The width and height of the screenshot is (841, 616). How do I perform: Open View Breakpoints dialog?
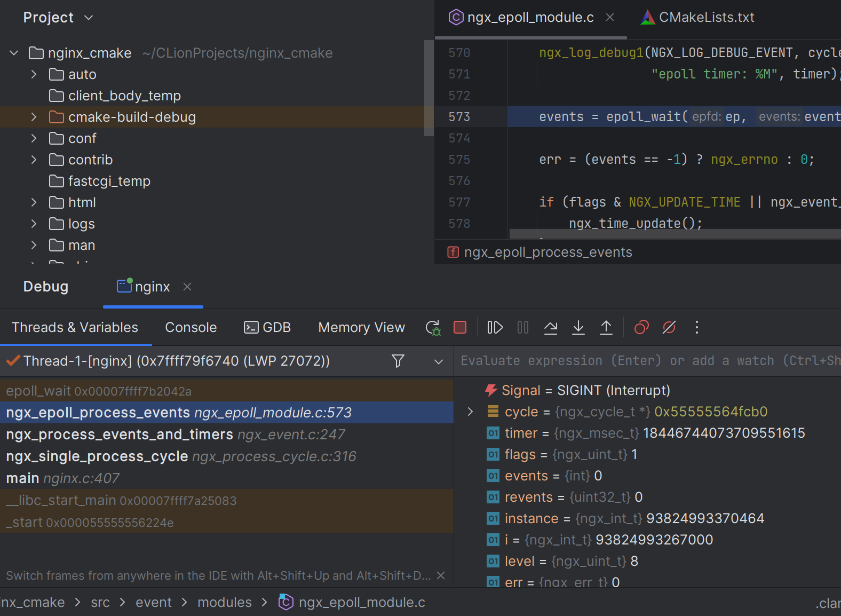coord(641,327)
